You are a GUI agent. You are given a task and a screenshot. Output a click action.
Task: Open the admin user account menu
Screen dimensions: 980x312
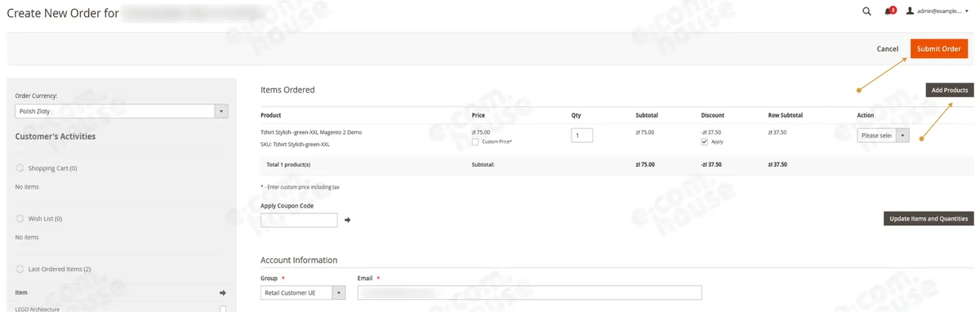click(x=938, y=11)
